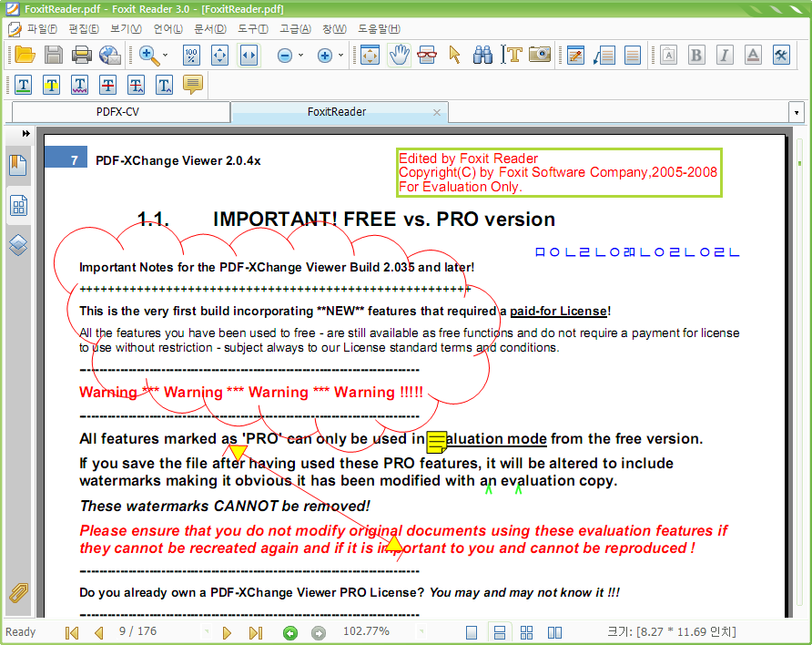Open the 보기(V) menu

coord(126,29)
